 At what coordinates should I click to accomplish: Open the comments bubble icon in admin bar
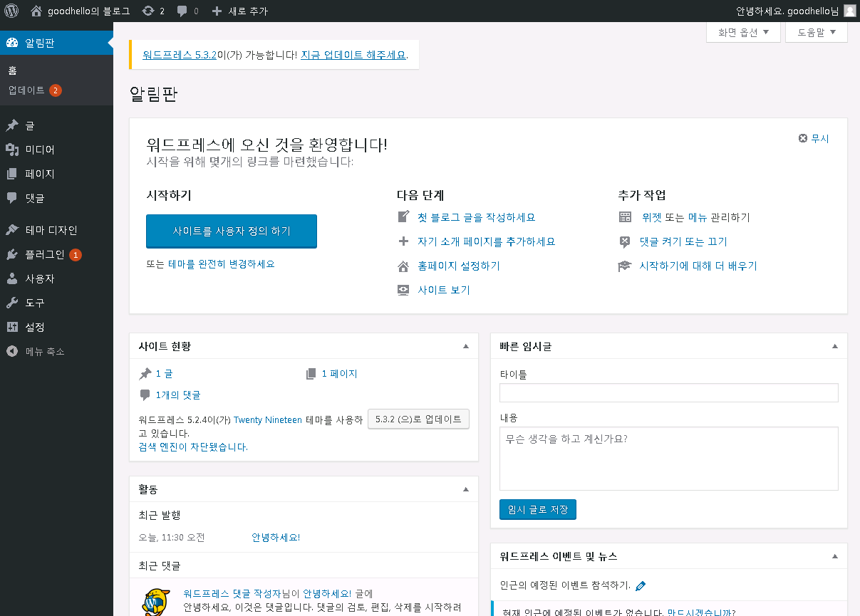[x=182, y=11]
